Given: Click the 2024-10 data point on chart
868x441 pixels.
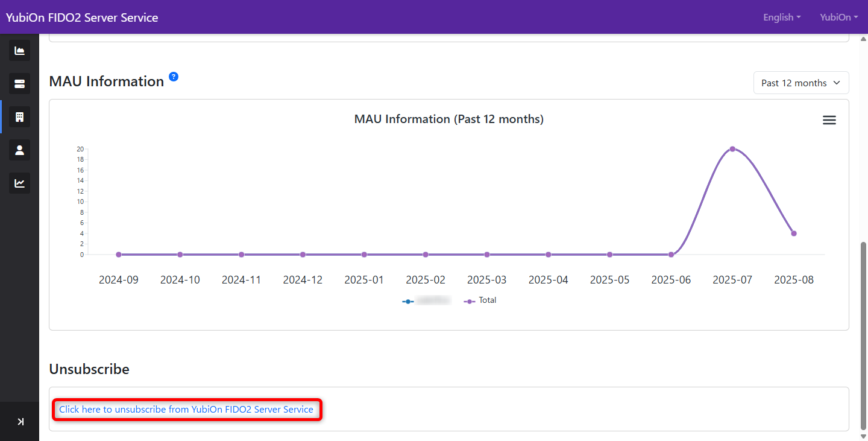Looking at the screenshot, I should click(x=180, y=255).
